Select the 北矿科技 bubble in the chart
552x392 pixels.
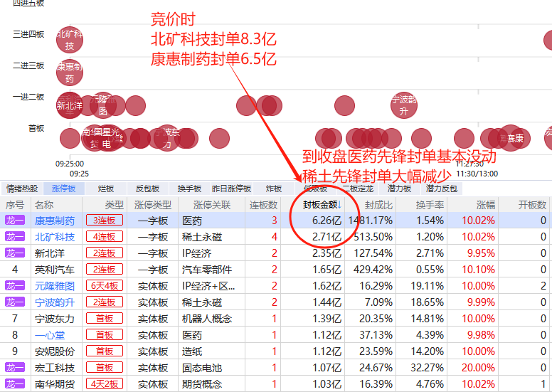[70, 40]
